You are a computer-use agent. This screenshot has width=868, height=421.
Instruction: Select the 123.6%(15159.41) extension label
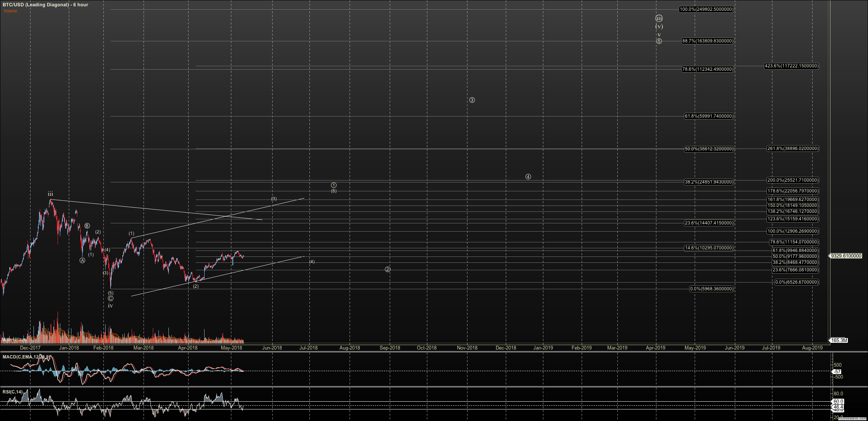(x=793, y=219)
